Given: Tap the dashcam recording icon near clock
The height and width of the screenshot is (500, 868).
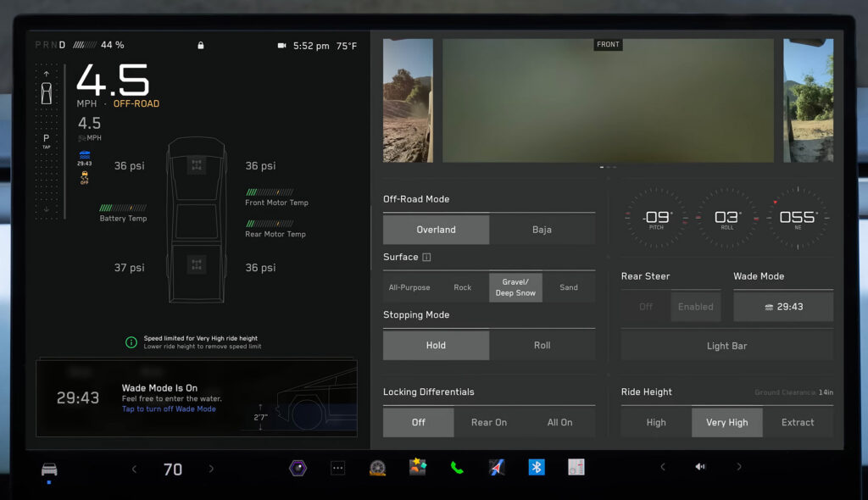Looking at the screenshot, I should [281, 46].
